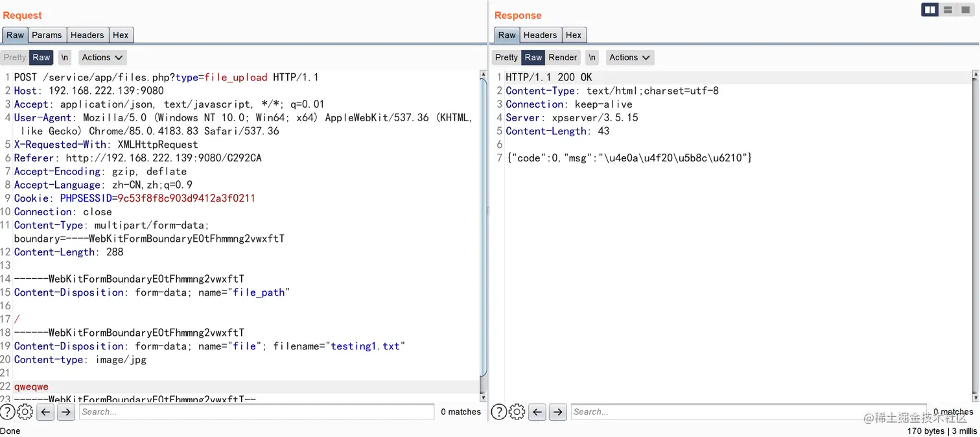
Task: Click the Request pane vertical scrollbar
Action: pyautogui.click(x=483, y=236)
